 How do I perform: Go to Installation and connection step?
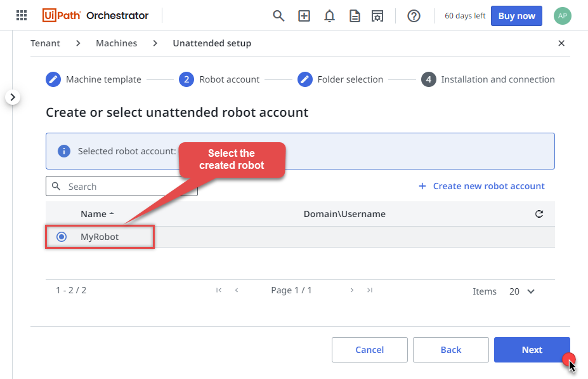488,79
